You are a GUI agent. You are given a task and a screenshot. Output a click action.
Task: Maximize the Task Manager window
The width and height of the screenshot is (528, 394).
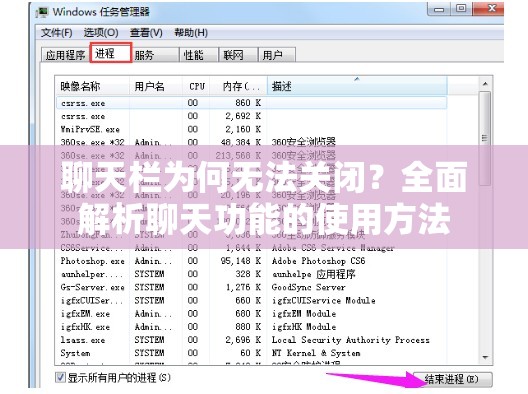pyautogui.click(x=461, y=8)
